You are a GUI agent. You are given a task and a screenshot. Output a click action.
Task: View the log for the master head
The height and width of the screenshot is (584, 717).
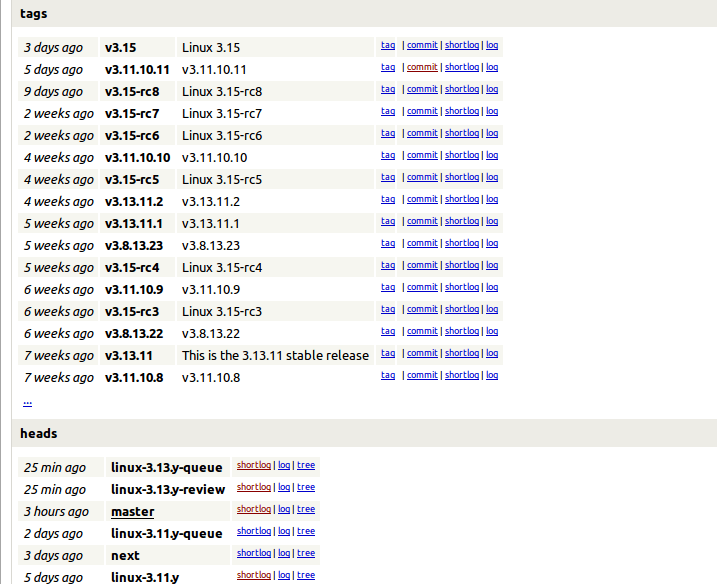[284, 509]
